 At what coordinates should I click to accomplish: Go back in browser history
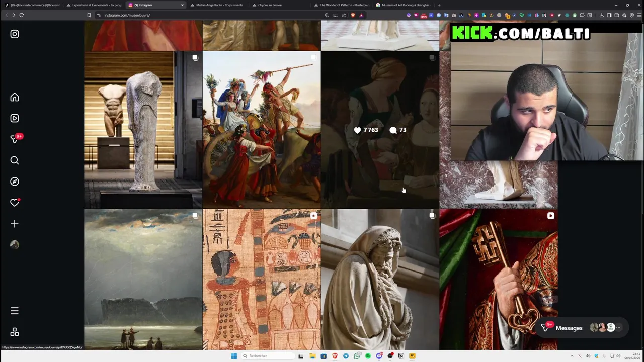[x=6, y=15]
